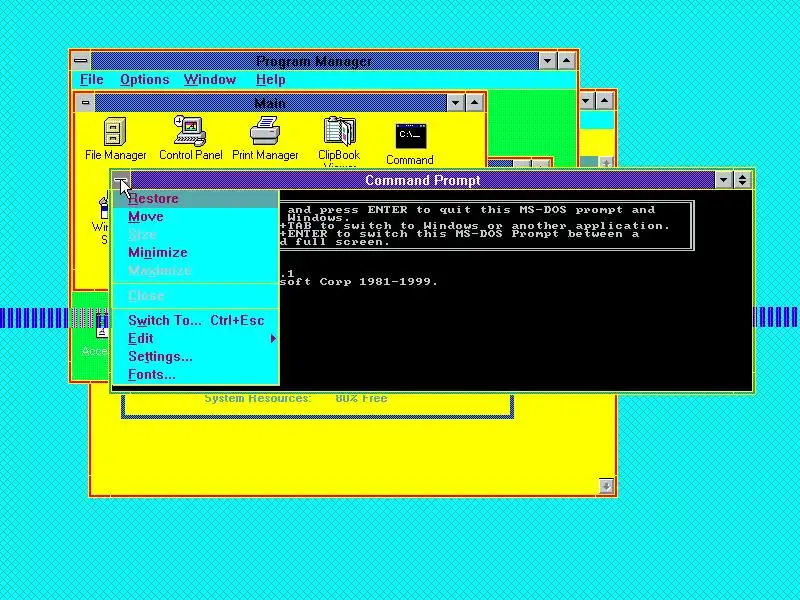Restore the Command Prompt window size button
Screen dimensions: 800x600
tap(742, 180)
